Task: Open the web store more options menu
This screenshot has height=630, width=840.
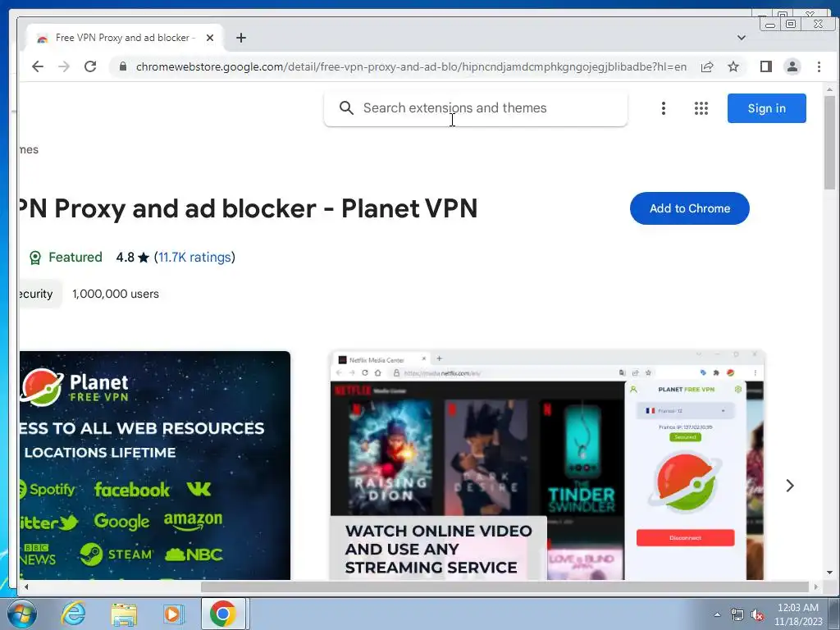Action: point(663,108)
